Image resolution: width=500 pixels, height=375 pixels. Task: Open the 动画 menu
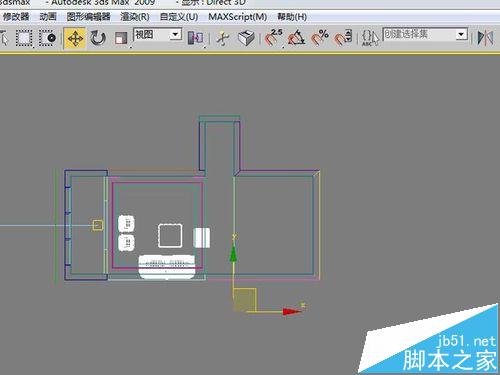point(48,17)
